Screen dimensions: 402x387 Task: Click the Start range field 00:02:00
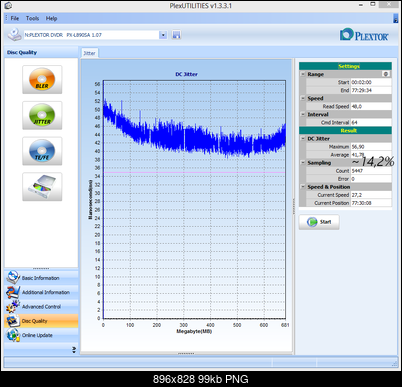[x=371, y=82]
